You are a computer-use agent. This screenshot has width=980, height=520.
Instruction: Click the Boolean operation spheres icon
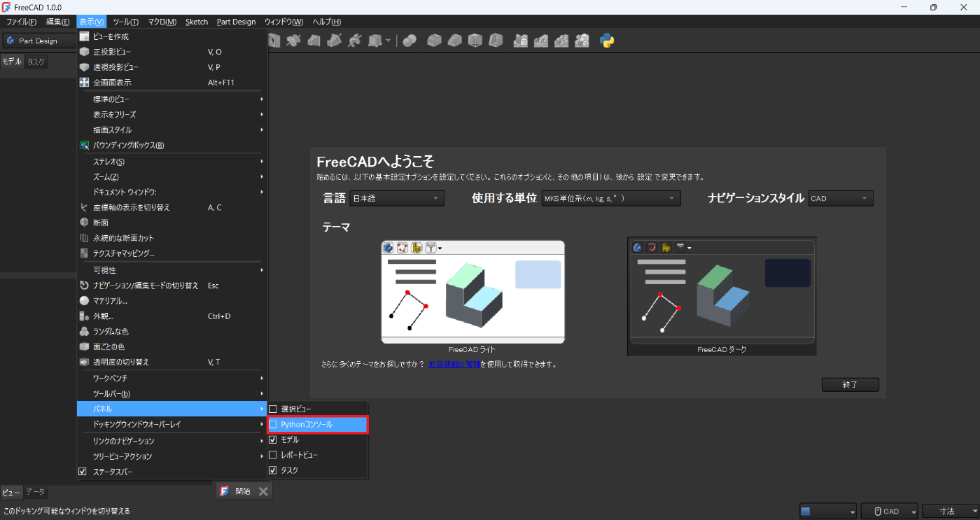(410, 41)
